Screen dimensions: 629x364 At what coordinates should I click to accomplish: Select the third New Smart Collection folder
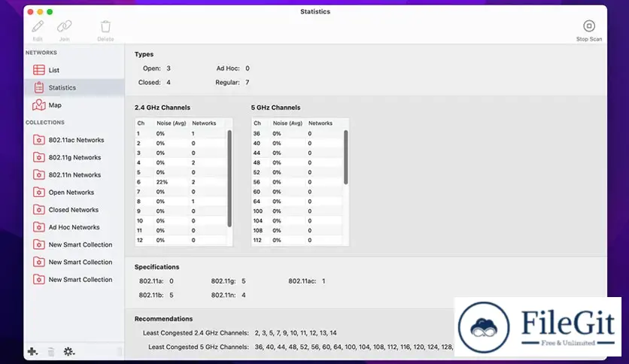[74, 280]
